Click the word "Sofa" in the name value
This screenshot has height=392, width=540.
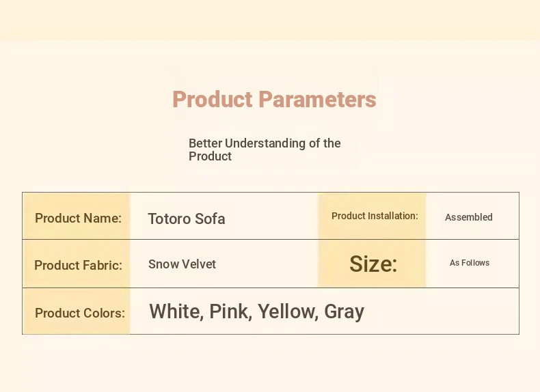pyautogui.click(x=211, y=219)
